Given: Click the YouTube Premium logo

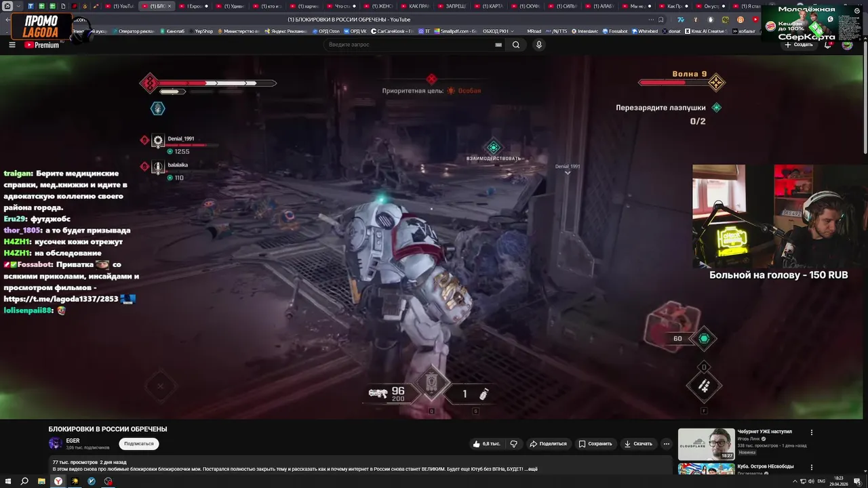Looking at the screenshot, I should pyautogui.click(x=42, y=45).
